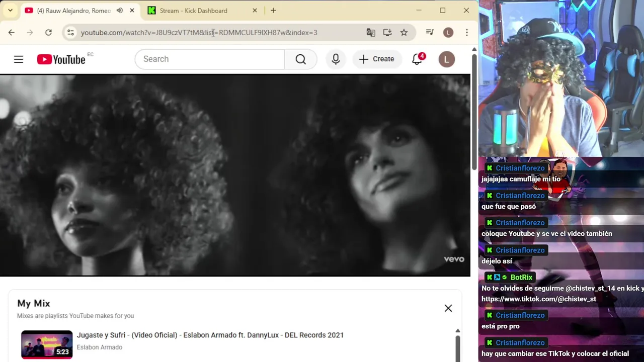Close the Kick Dashboard tab
644x362 pixels.
tap(255, 11)
